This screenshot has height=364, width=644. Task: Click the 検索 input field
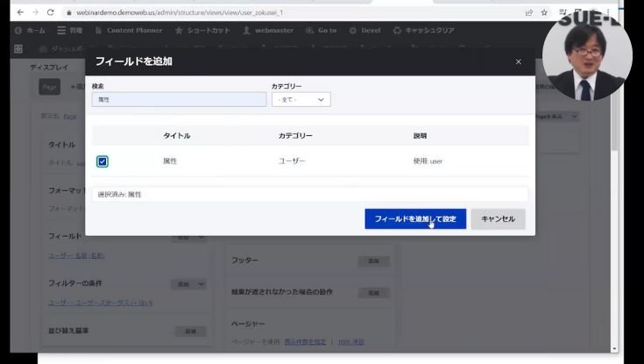click(x=179, y=99)
